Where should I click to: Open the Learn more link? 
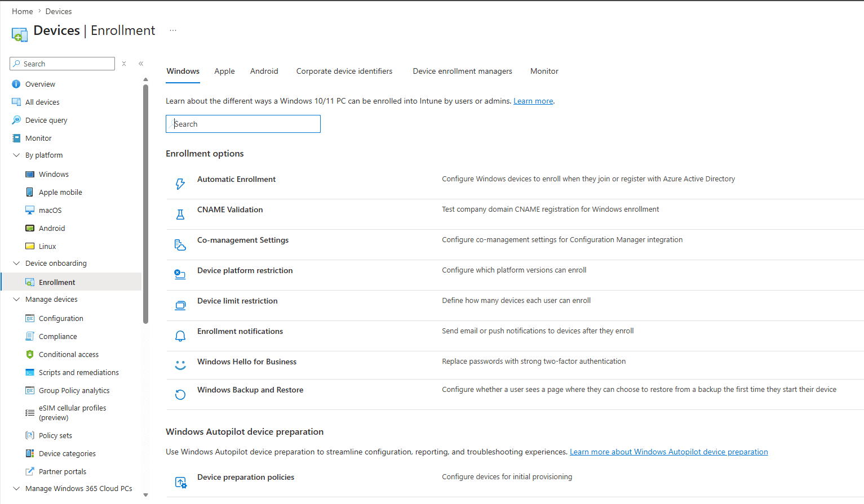point(533,101)
